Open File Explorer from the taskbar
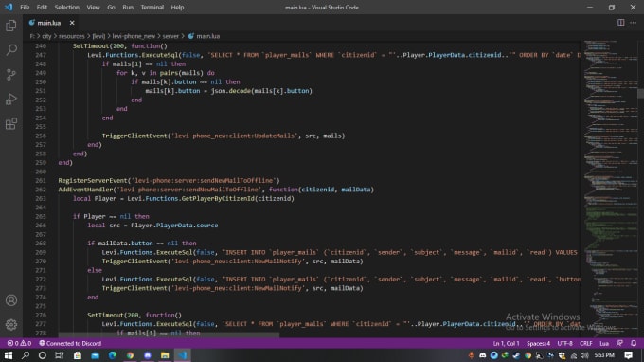Image resolution: width=644 pixels, height=362 pixels. (165, 355)
